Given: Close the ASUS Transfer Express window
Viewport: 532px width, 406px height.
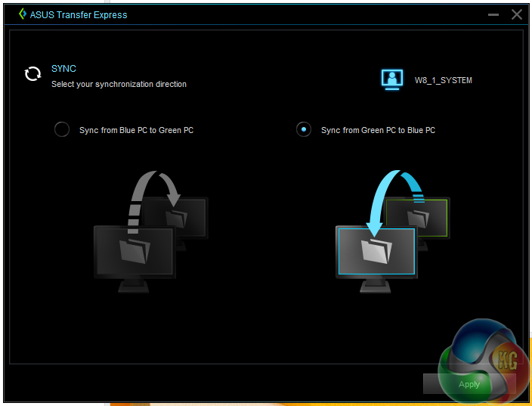Looking at the screenshot, I should 517,14.
